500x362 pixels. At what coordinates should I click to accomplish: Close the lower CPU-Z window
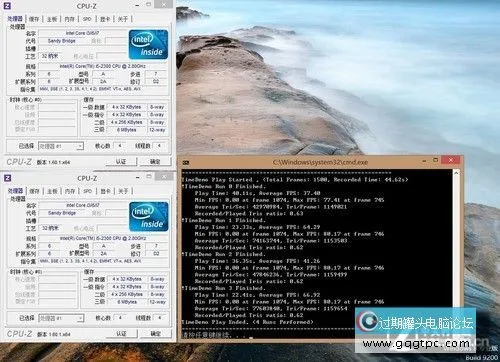tap(164, 177)
